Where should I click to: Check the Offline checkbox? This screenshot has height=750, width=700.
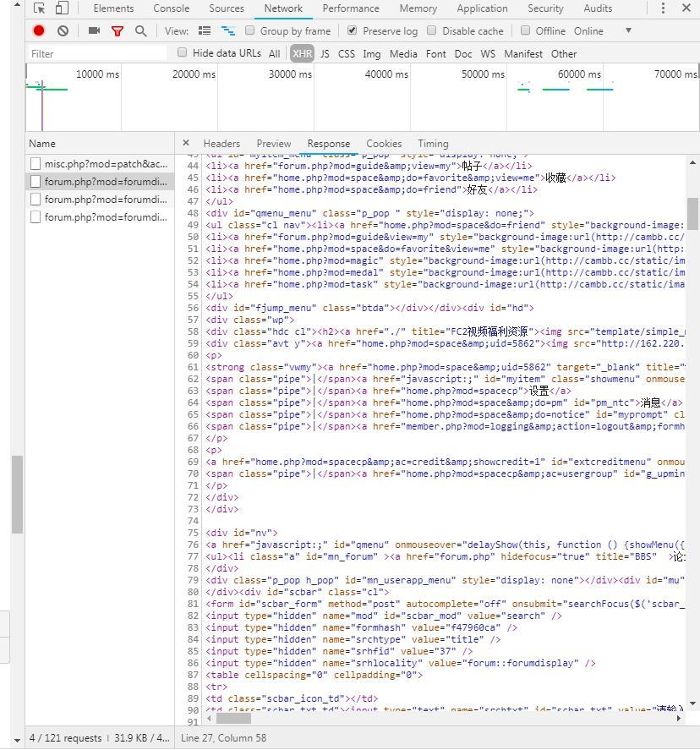[x=525, y=30]
